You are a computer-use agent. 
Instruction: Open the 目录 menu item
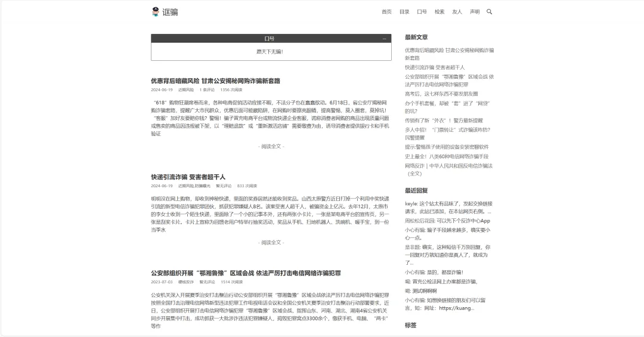[404, 12]
